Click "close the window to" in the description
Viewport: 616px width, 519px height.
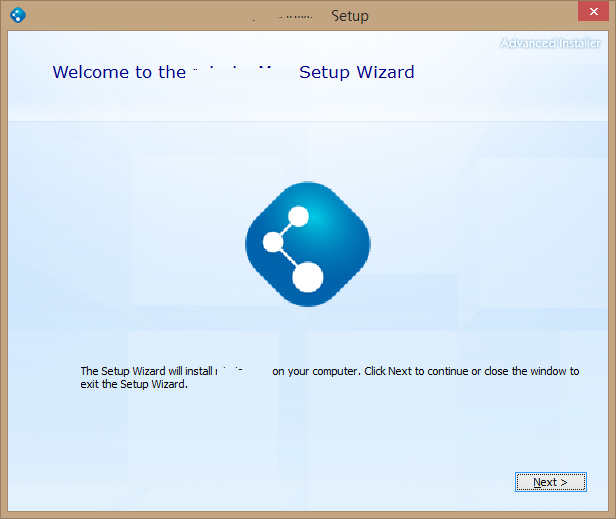[x=532, y=371]
